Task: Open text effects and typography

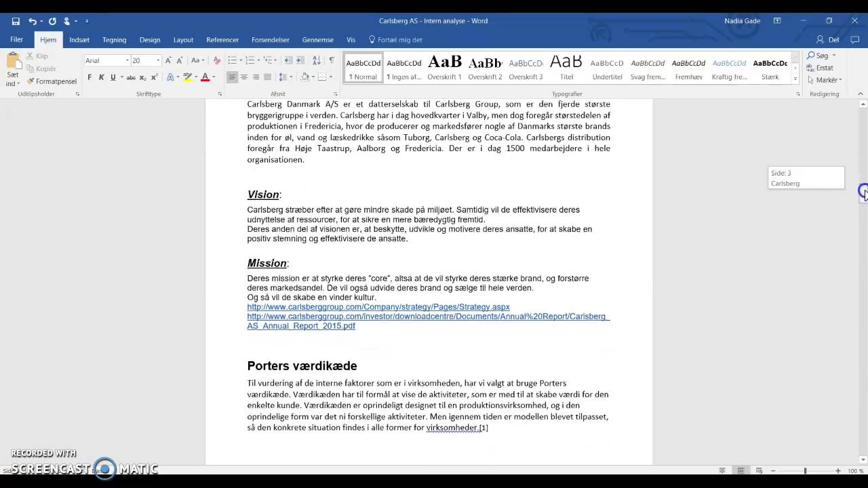Action: 170,77
